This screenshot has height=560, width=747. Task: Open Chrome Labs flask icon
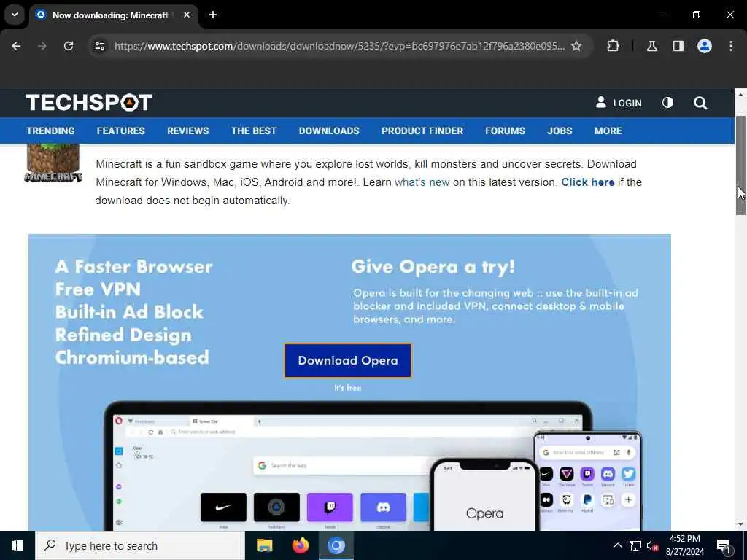coord(651,46)
